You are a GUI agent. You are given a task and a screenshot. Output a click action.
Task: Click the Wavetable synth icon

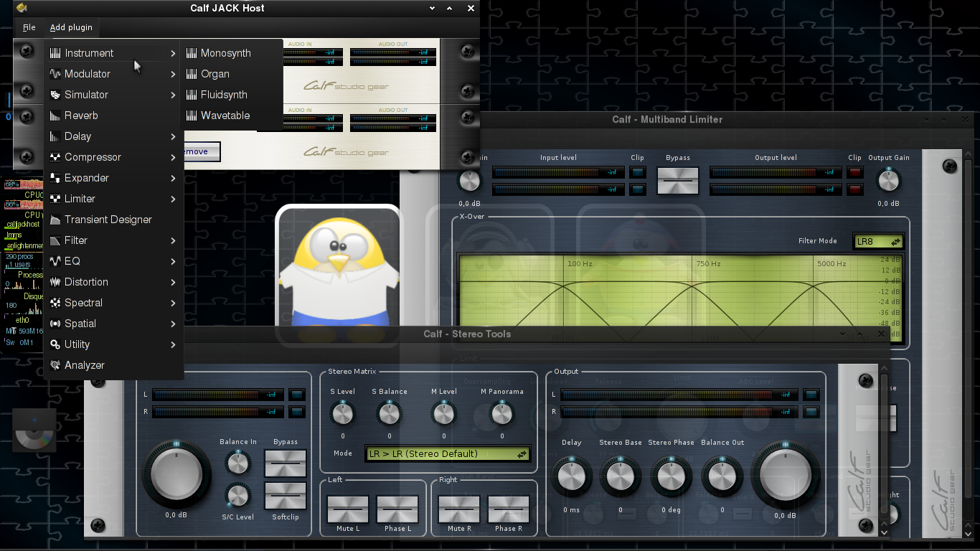tap(192, 116)
